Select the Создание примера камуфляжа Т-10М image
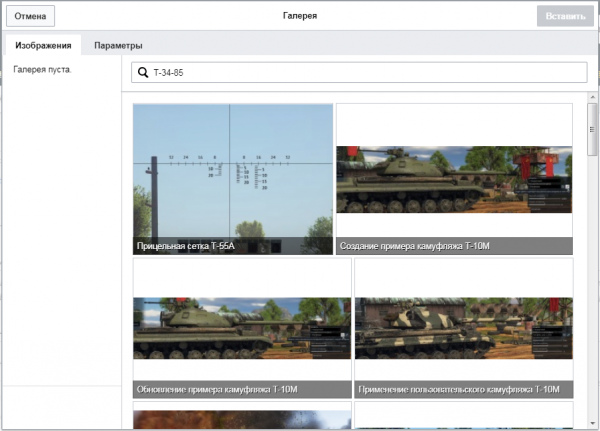 pyautogui.click(x=454, y=170)
